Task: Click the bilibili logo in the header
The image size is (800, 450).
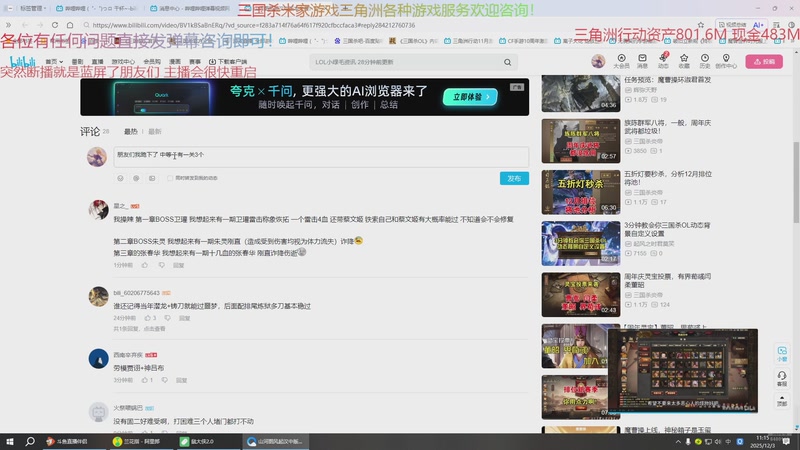Action: [x=23, y=62]
